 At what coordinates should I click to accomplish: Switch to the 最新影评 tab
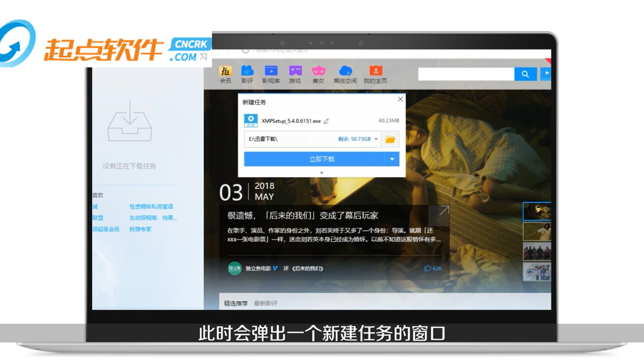(266, 303)
